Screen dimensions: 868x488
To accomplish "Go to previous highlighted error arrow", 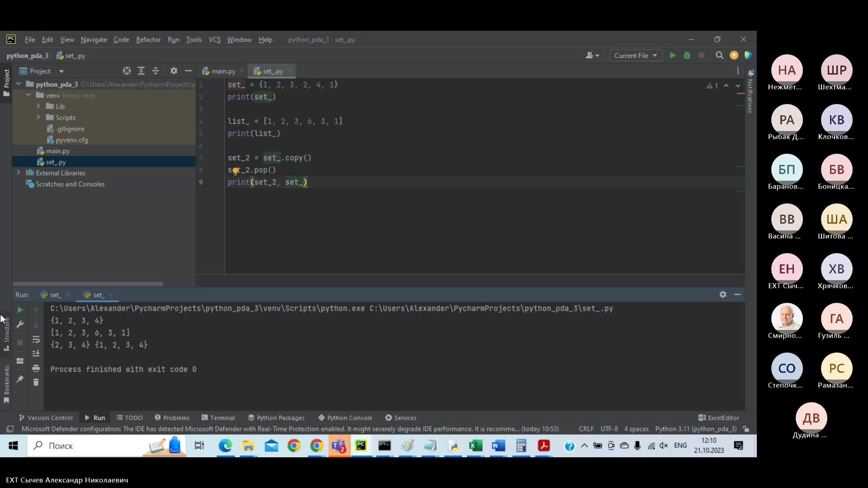I will point(726,85).
